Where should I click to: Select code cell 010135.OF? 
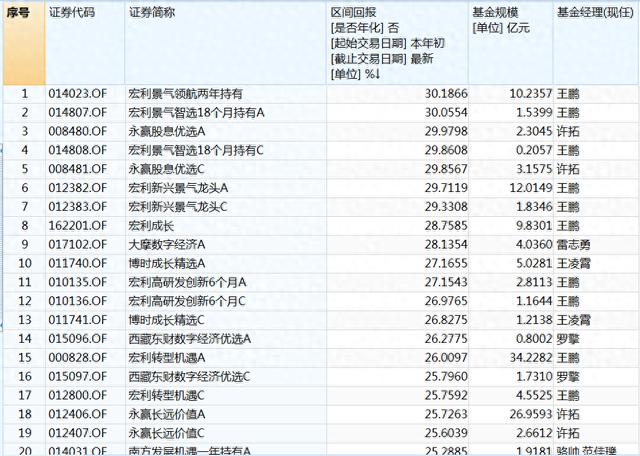(x=78, y=282)
